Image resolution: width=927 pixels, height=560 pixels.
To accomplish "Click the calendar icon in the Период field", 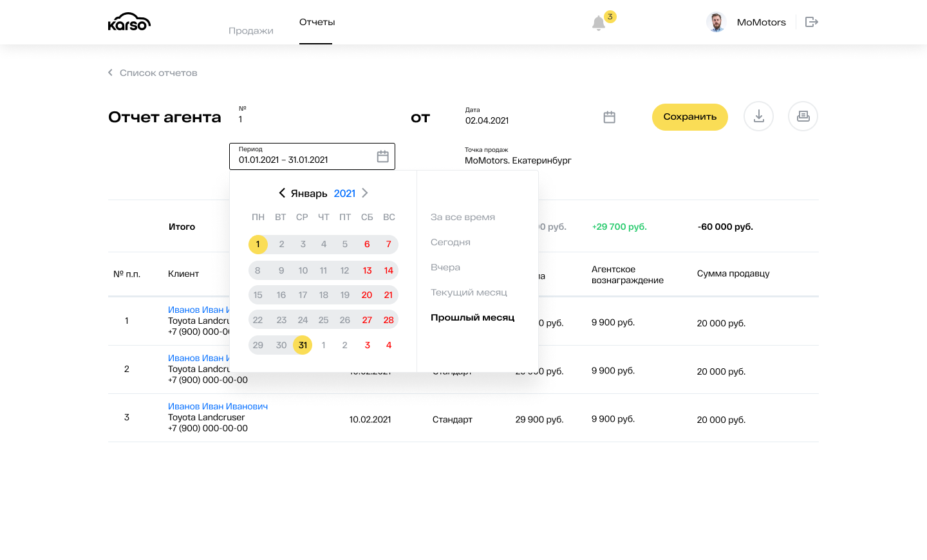I will (x=382, y=156).
